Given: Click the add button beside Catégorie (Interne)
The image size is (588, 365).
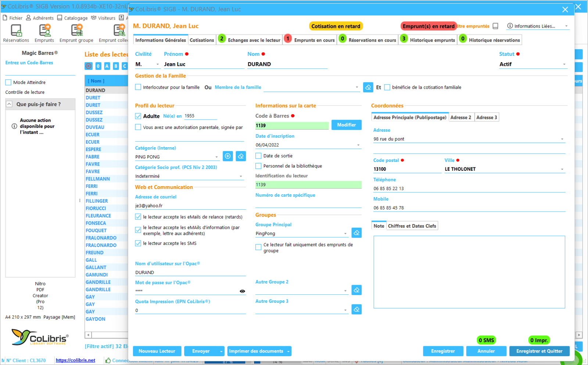Looking at the screenshot, I should (228, 156).
